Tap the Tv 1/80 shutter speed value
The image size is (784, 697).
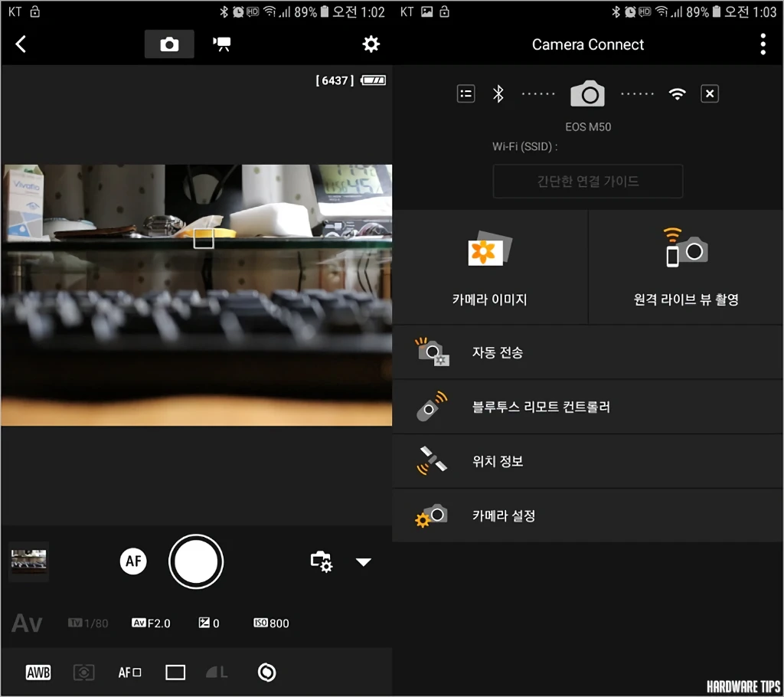point(88,623)
